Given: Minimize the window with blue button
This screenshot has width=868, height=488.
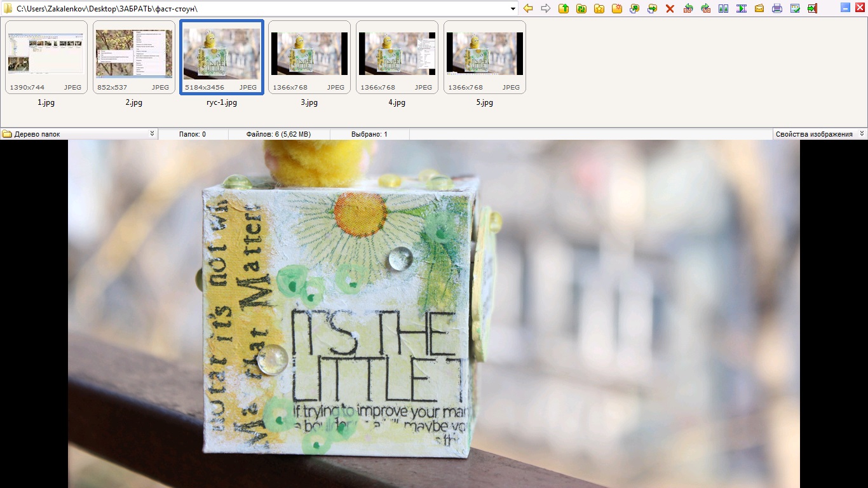Looking at the screenshot, I should pyautogui.click(x=846, y=8).
